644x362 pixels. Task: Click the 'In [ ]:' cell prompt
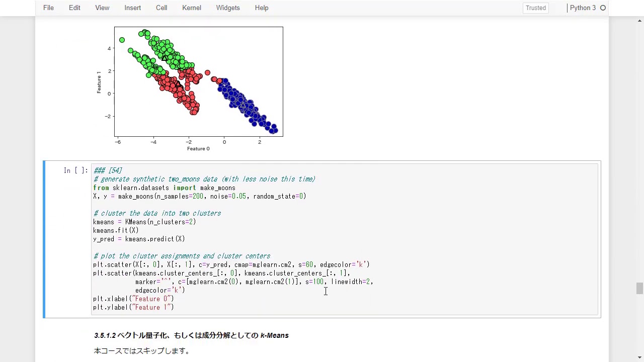point(75,170)
